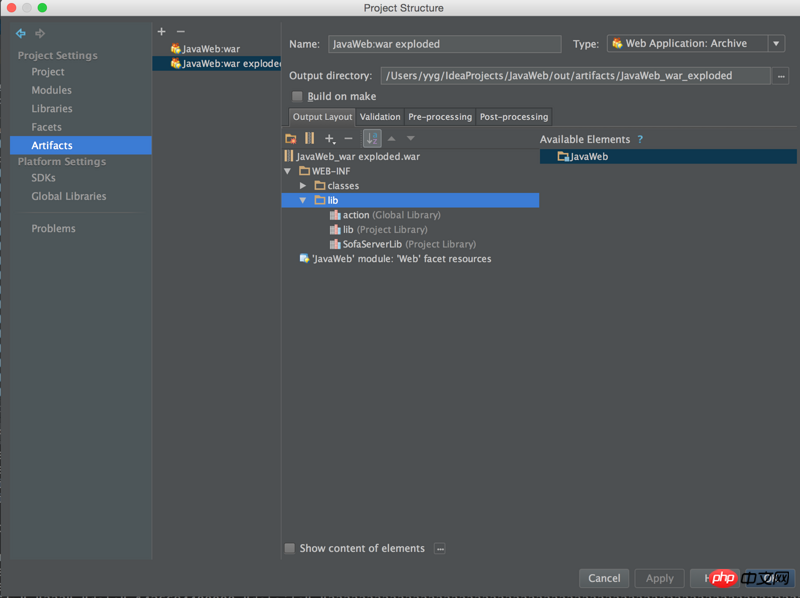Expand the classes folder
Screen dimensions: 800x598
pyautogui.click(x=303, y=186)
